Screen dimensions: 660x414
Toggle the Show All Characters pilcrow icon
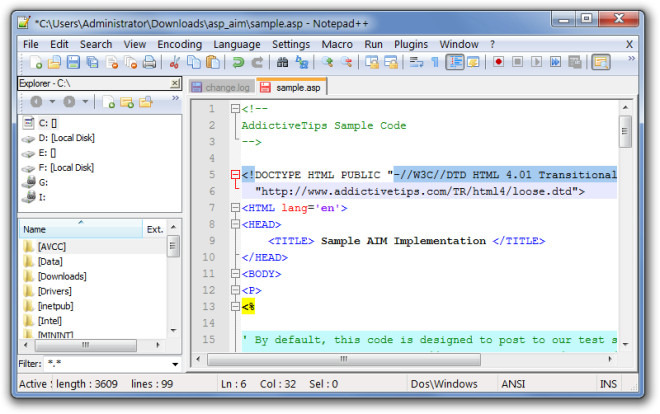(x=435, y=62)
